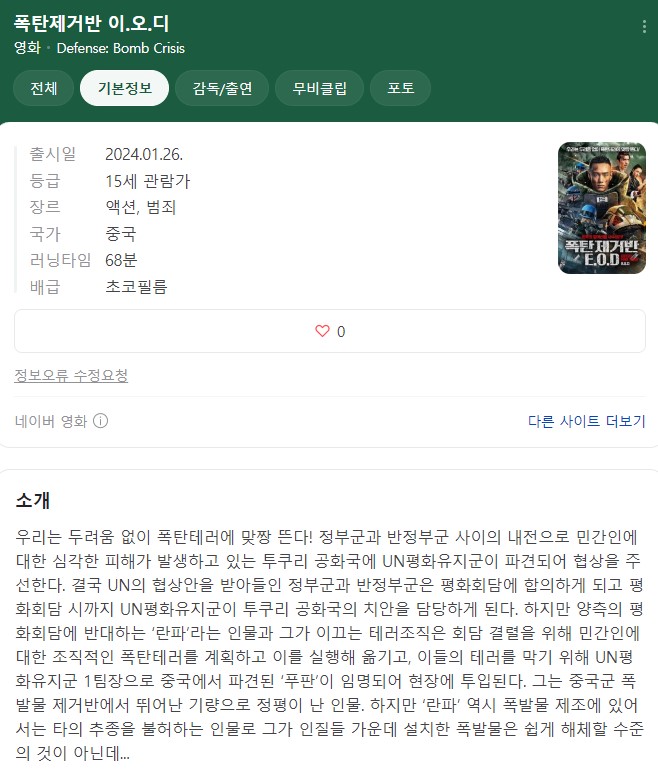Open the 포토 tab
658x775 pixels.
point(400,88)
